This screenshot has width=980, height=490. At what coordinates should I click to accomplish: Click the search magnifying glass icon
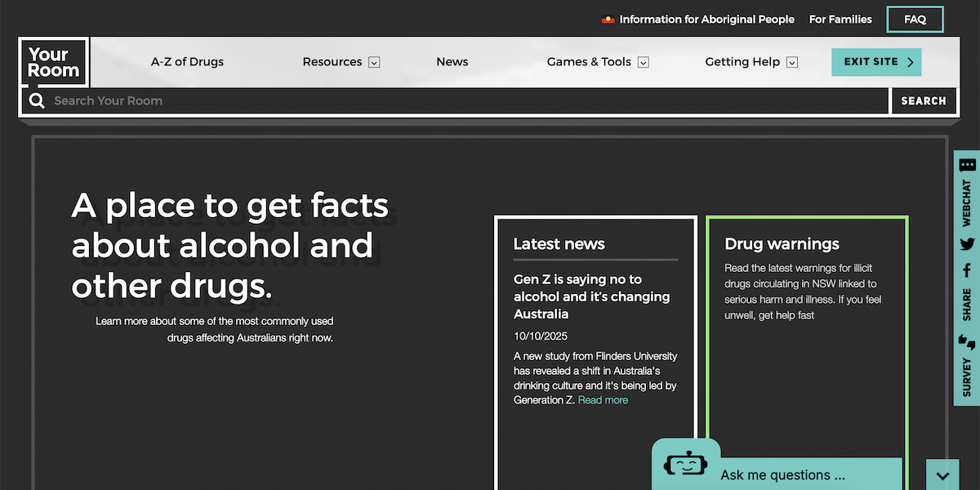[x=37, y=101]
